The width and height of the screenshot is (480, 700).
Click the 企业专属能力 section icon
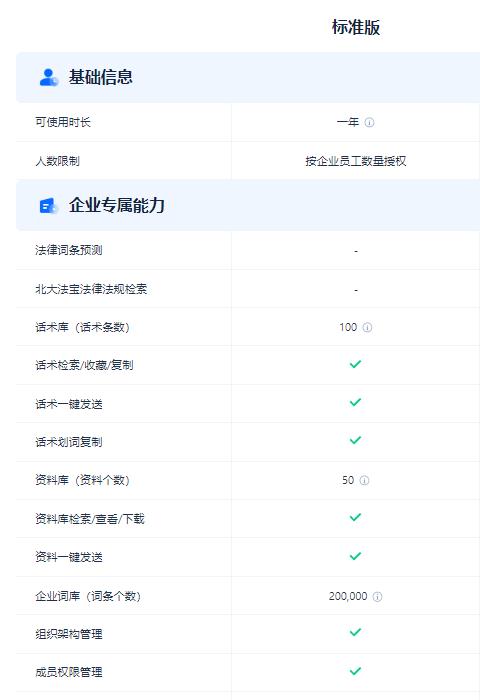pyautogui.click(x=49, y=205)
